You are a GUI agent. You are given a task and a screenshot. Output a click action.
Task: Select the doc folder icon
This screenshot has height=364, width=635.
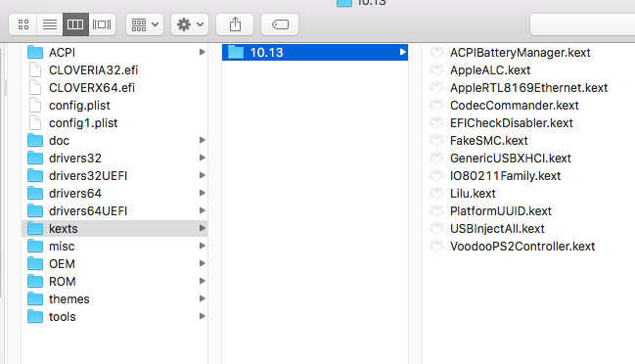coord(35,141)
